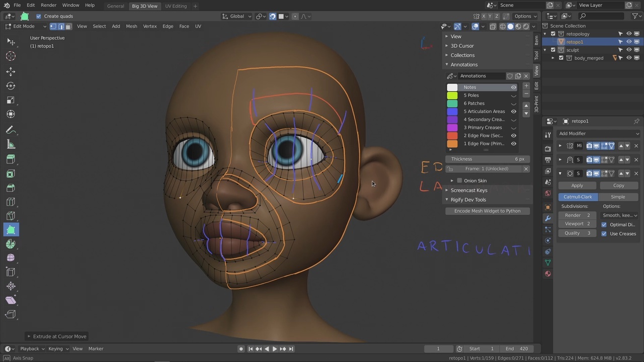Select the Rotate tool icon
The image size is (644, 362).
coord(11,86)
